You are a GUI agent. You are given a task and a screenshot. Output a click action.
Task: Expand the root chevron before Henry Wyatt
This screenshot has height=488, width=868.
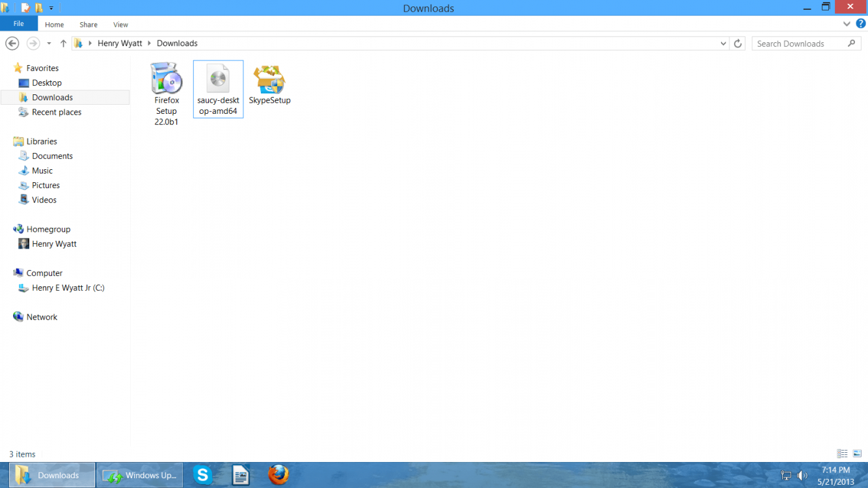click(x=90, y=43)
